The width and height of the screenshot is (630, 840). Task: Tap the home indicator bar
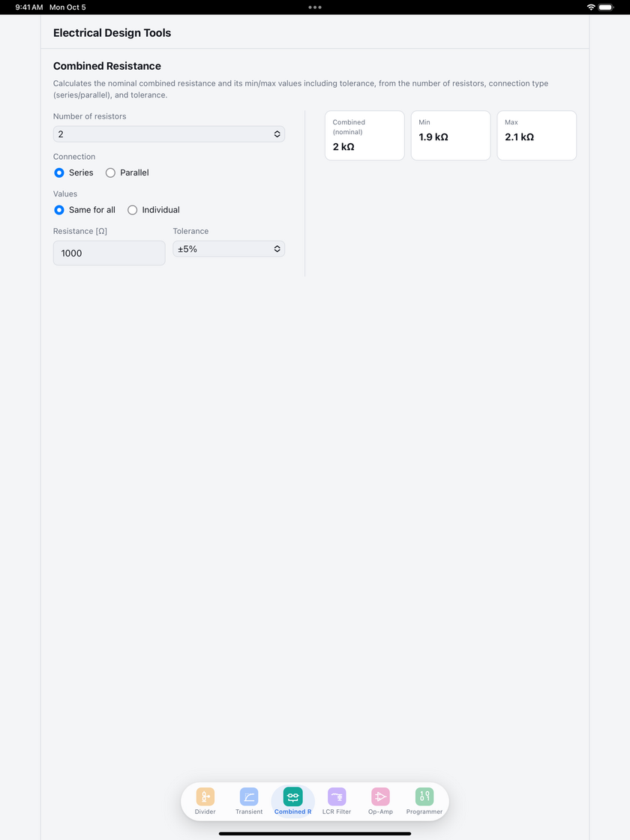click(x=315, y=833)
